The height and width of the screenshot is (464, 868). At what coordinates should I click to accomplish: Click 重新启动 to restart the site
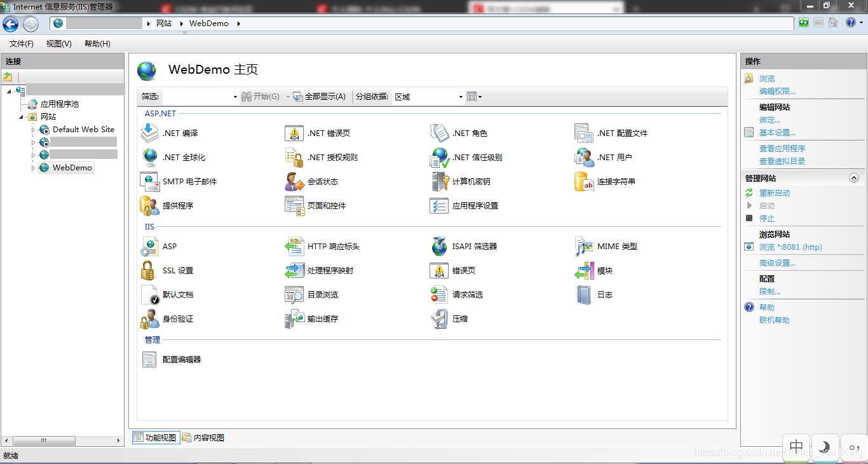(x=775, y=193)
